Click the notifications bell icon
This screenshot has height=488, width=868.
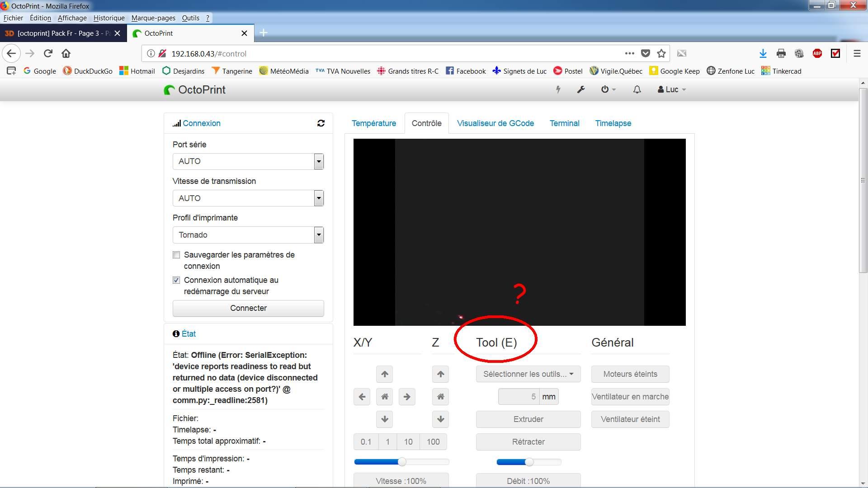click(637, 89)
